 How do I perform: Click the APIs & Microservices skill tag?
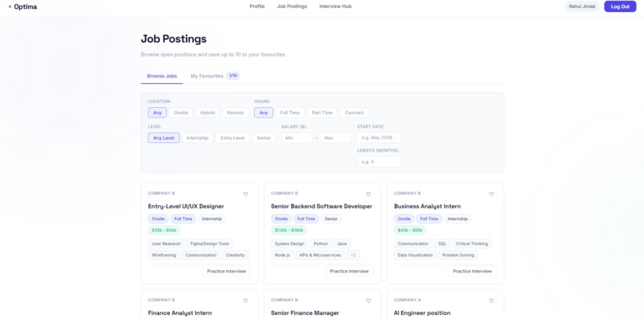click(320, 255)
